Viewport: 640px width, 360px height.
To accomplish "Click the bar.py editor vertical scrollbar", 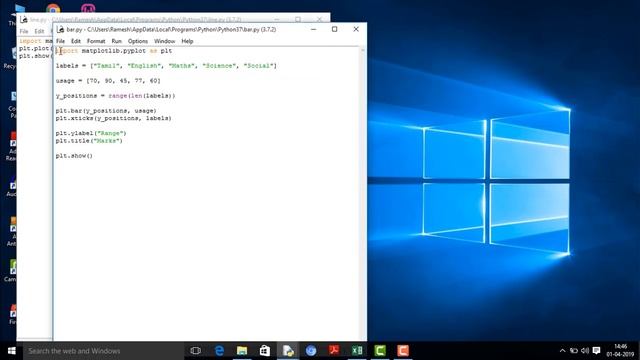I will click(362, 193).
